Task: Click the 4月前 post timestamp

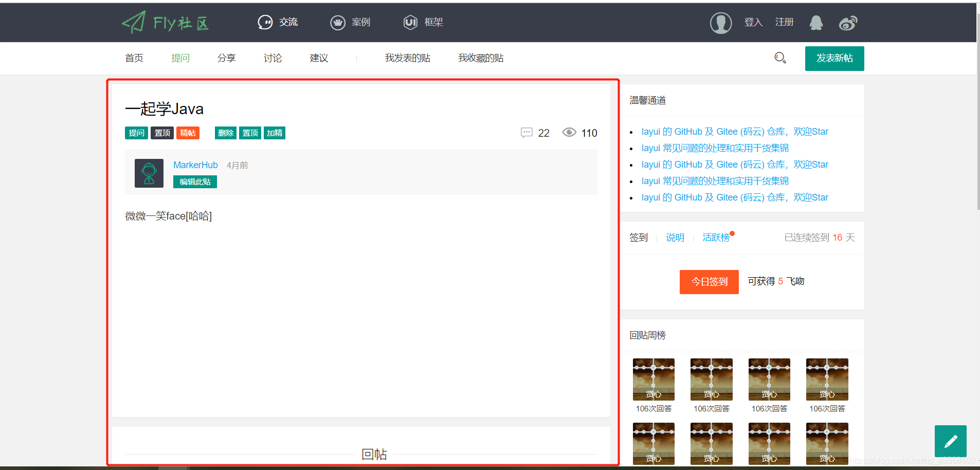Action: pos(238,165)
